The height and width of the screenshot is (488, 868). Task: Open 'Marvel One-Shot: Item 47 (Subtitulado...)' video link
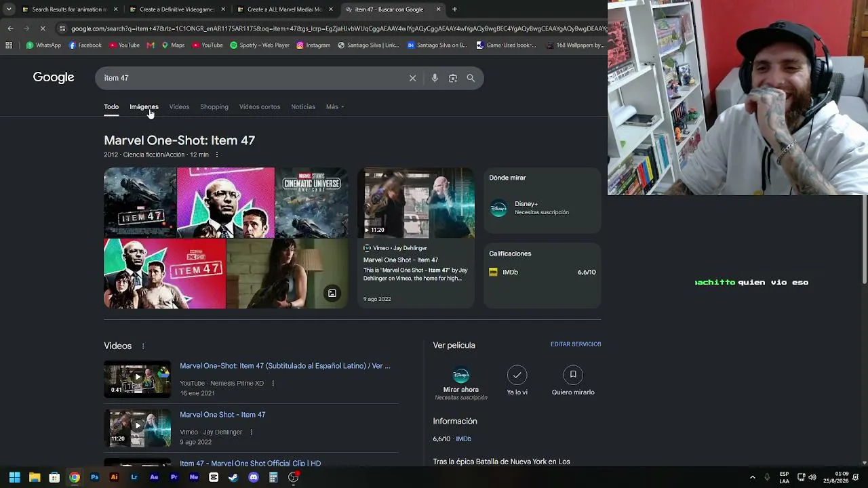[285, 366]
